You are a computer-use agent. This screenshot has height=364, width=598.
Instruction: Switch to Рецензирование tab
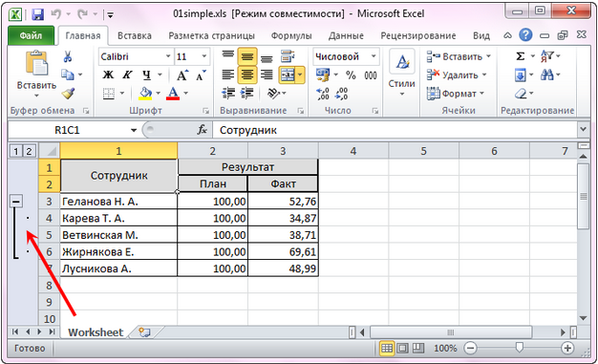[x=418, y=36]
